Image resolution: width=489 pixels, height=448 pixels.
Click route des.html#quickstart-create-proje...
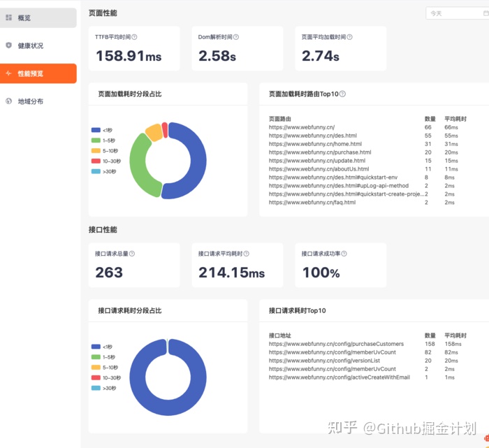(346, 194)
